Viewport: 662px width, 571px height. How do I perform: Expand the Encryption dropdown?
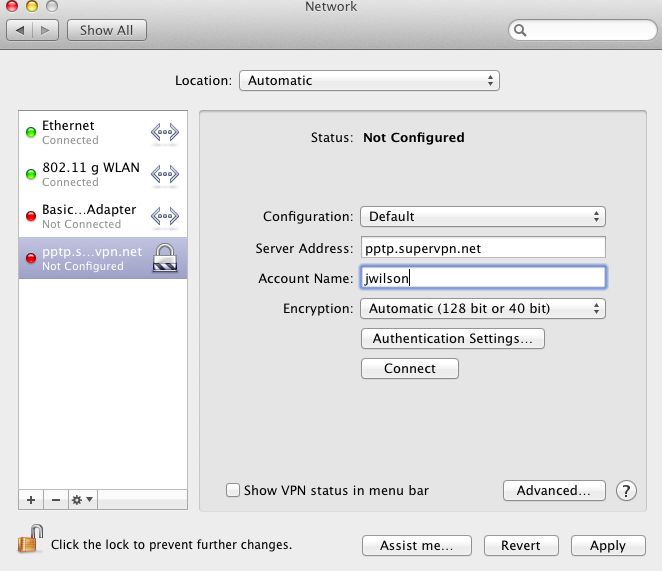483,309
